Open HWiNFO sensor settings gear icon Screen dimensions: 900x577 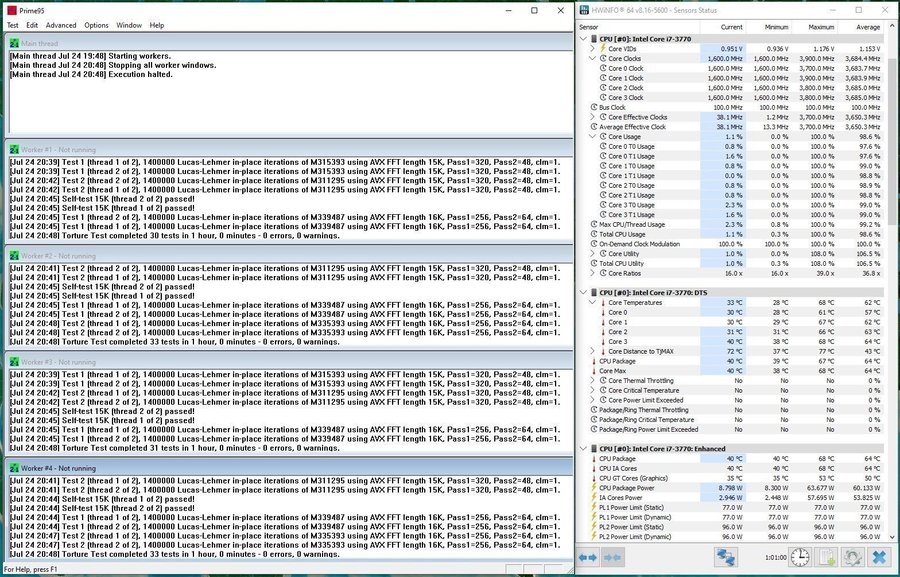[x=852, y=557]
